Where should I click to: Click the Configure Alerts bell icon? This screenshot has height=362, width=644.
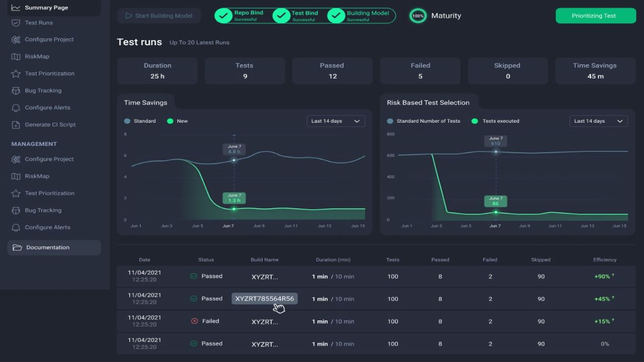pos(17,108)
